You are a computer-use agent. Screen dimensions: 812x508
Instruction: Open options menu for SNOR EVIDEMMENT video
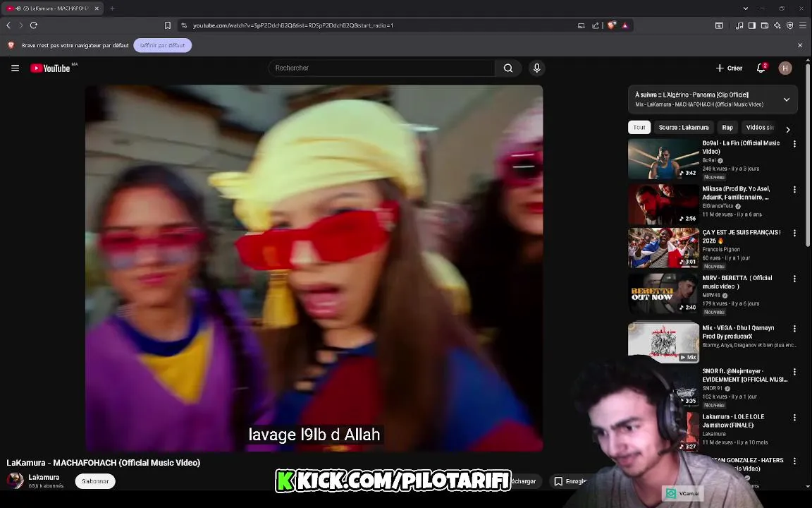[794, 373]
